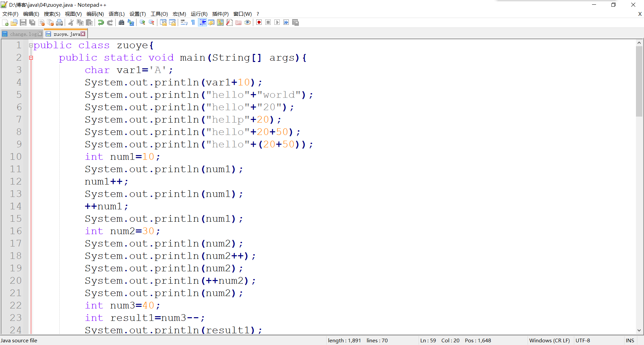This screenshot has height=345, width=644.
Task: Toggle word wrap in the toolbar
Action: [184, 22]
